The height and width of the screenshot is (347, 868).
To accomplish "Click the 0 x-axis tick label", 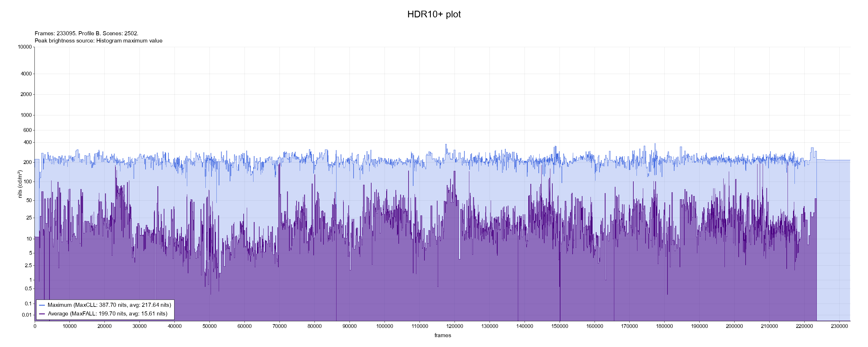I will tap(35, 326).
